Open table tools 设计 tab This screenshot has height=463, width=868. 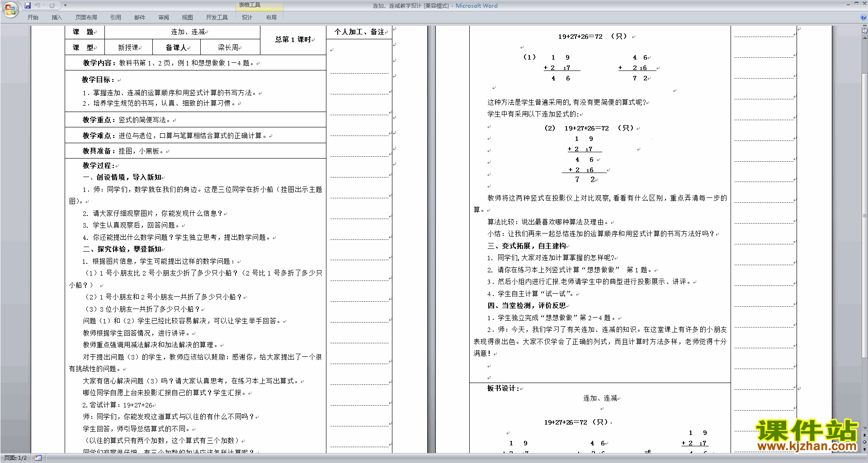(247, 17)
